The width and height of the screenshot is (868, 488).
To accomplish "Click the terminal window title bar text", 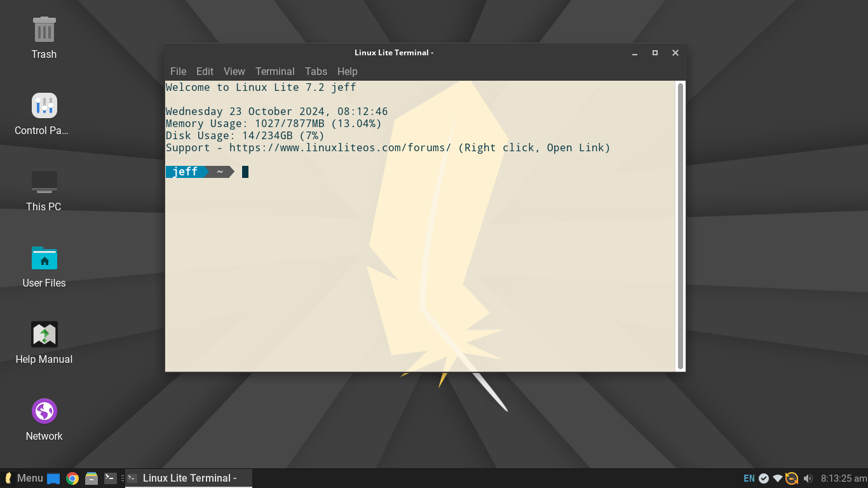I will pyautogui.click(x=394, y=53).
